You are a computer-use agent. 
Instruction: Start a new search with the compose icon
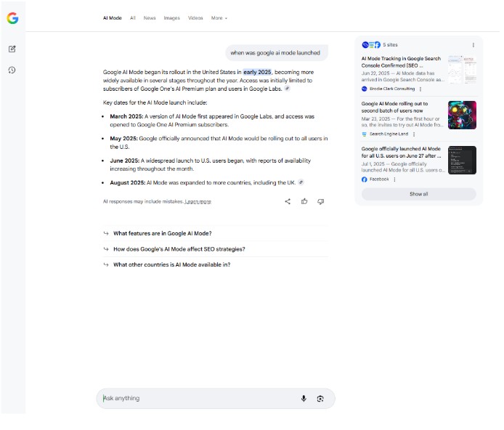(12, 49)
